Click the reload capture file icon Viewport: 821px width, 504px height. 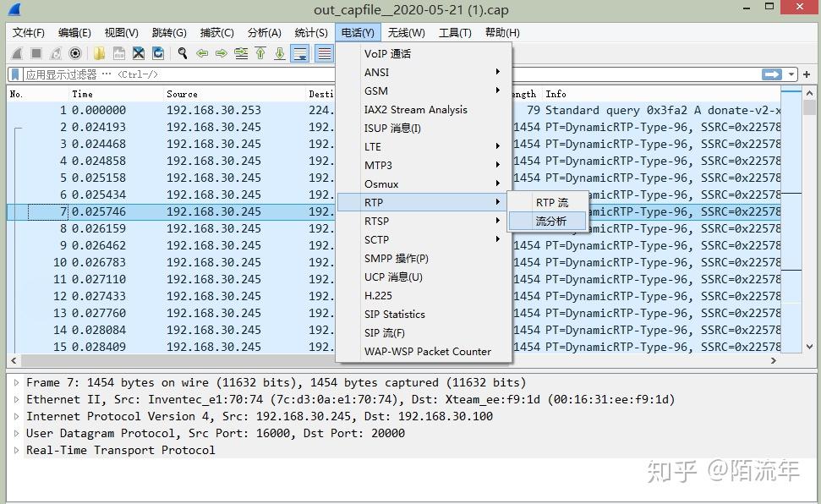(x=158, y=53)
